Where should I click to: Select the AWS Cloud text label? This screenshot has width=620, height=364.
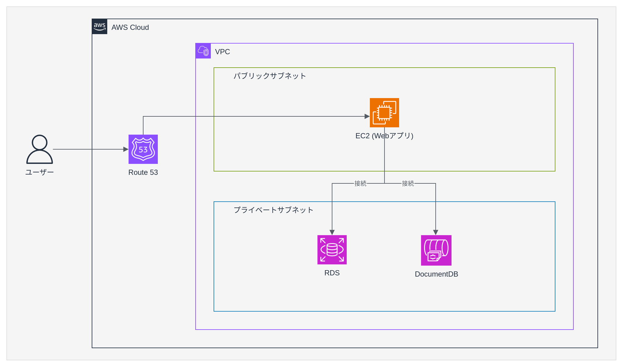click(x=130, y=27)
